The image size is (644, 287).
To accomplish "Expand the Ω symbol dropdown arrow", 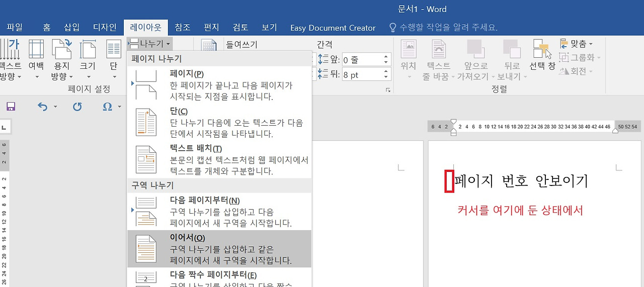I will coord(120,107).
